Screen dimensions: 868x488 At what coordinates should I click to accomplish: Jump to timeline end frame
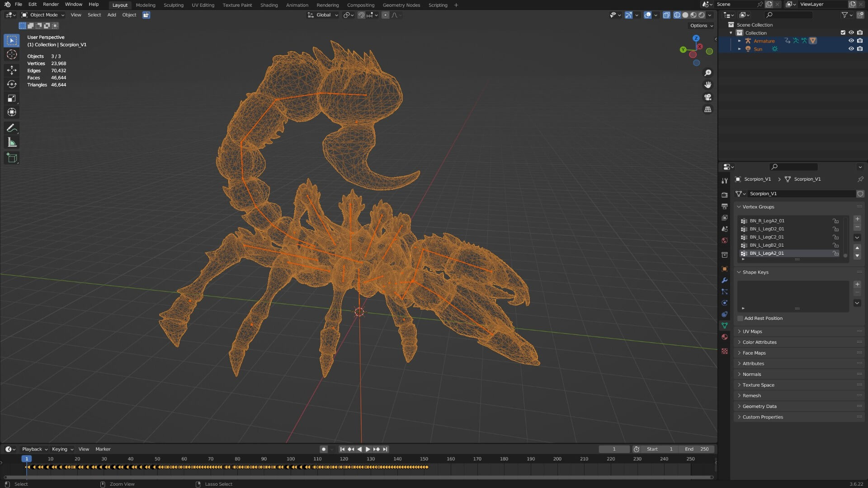click(x=385, y=449)
